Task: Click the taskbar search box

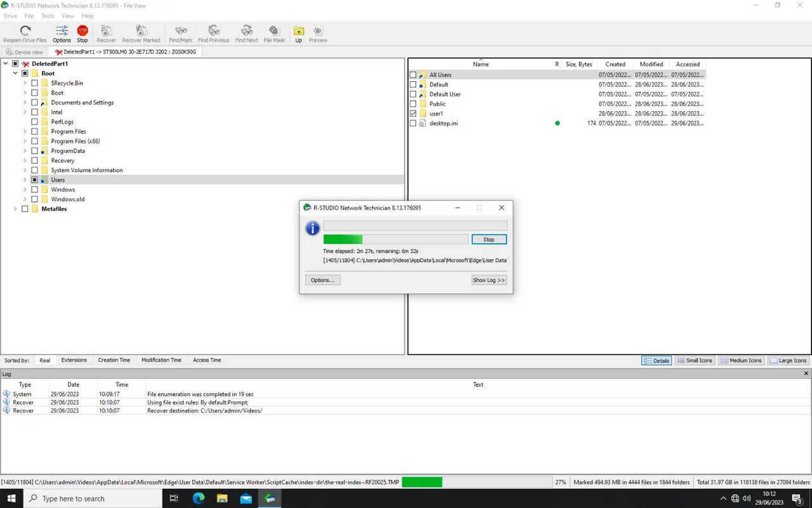Action: pos(93,498)
